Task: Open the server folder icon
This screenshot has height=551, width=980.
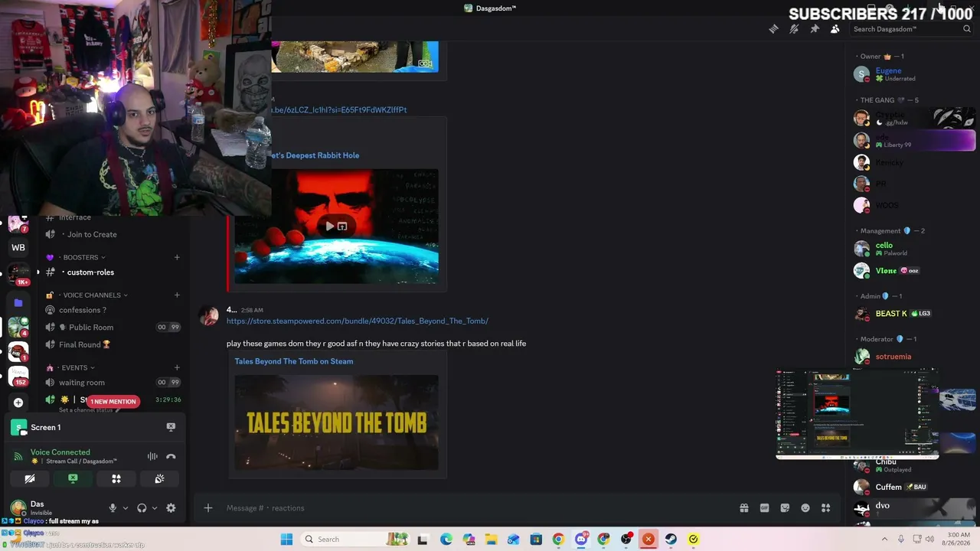Action: [x=18, y=302]
